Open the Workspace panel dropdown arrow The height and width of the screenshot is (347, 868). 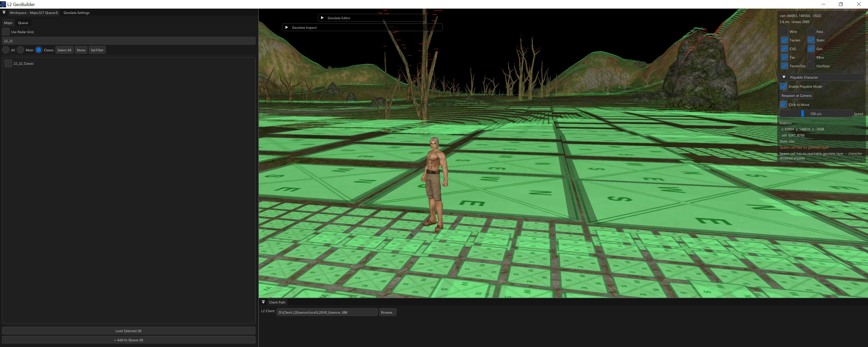point(4,12)
